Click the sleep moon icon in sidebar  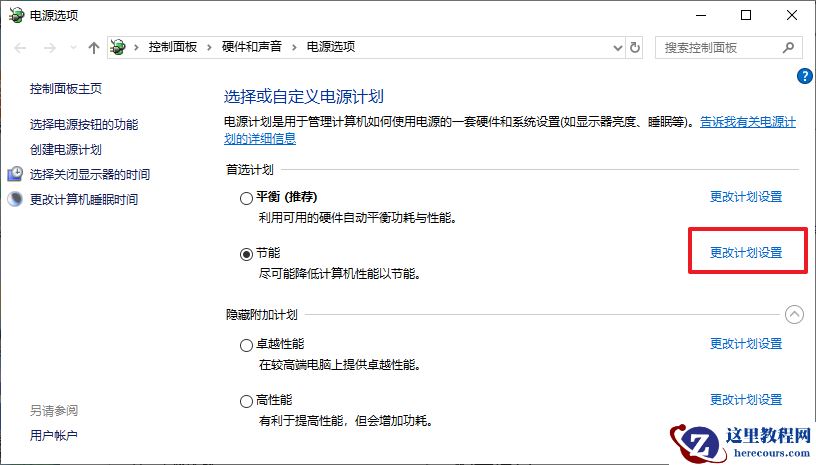pos(15,199)
